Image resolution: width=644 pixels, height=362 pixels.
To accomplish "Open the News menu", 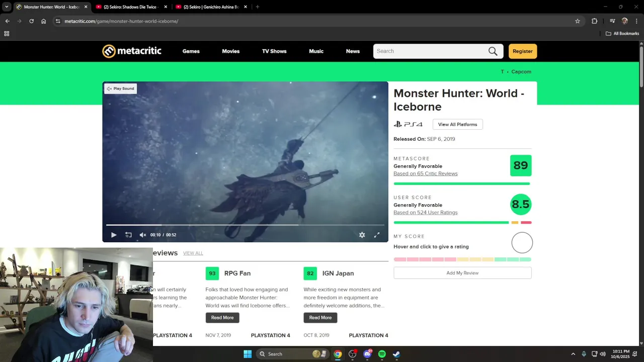I will (353, 51).
